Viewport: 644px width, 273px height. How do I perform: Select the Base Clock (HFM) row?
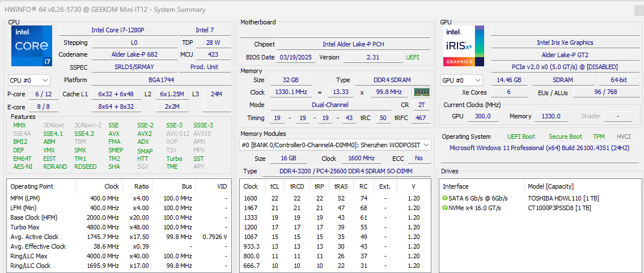(118, 217)
